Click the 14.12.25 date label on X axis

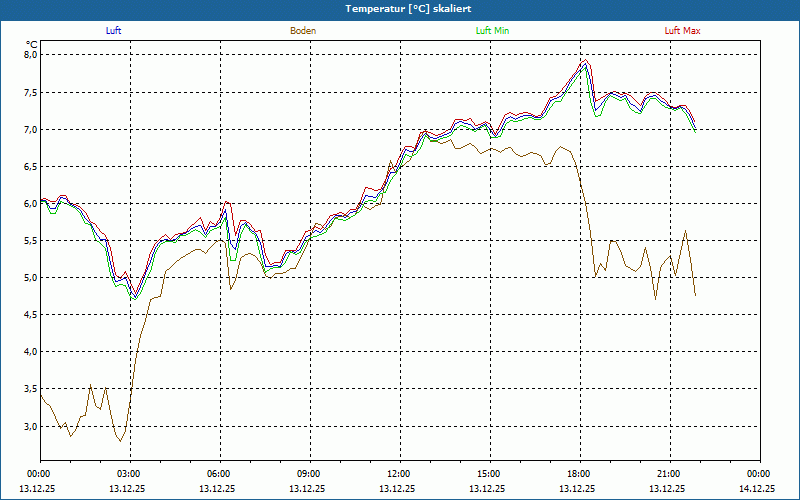[757, 489]
